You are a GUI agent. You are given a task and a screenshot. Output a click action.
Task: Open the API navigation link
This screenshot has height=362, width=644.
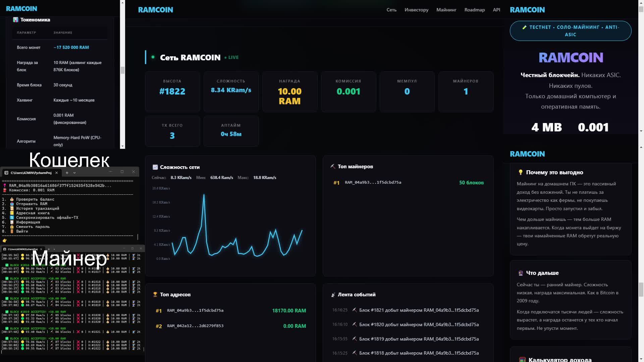(x=496, y=10)
